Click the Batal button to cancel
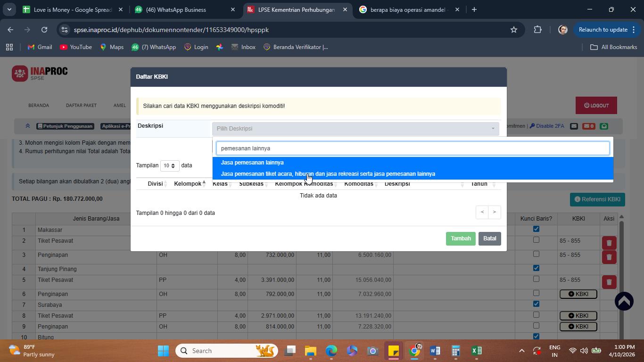This screenshot has height=362, width=644. pos(489,239)
